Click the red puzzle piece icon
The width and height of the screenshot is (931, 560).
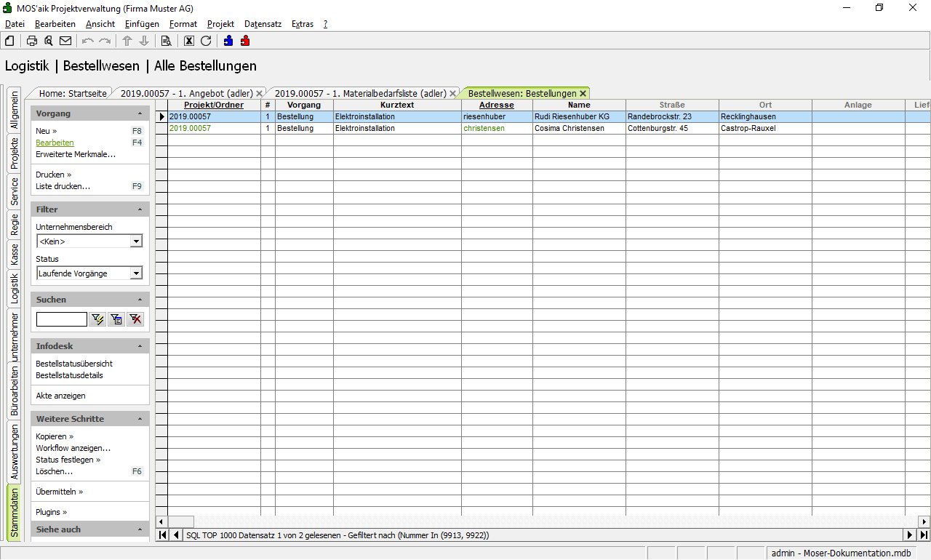click(x=245, y=41)
